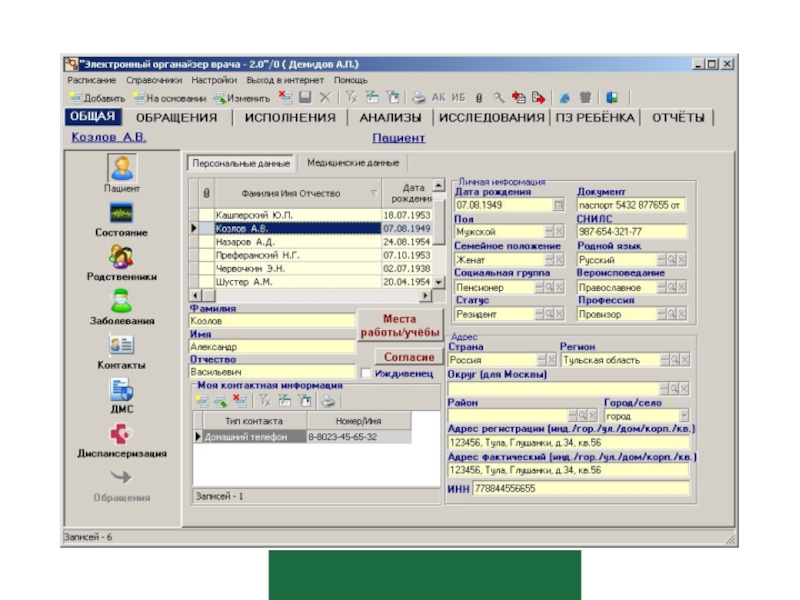The height and width of the screenshot is (600, 800).
Task: Toggle the Иждивенец checkbox
Action: [x=366, y=374]
